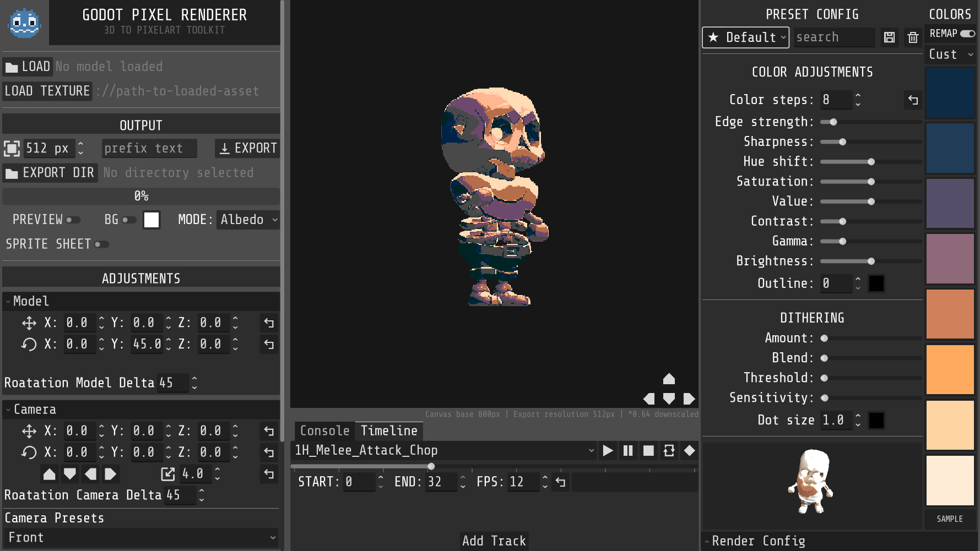Click the LOAD TEXTURE button

coord(47,91)
